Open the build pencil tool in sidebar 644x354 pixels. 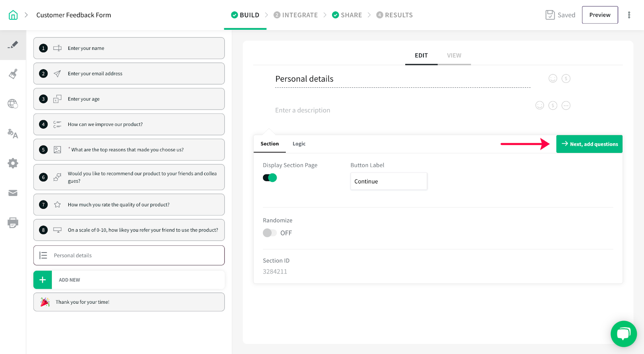[13, 45]
